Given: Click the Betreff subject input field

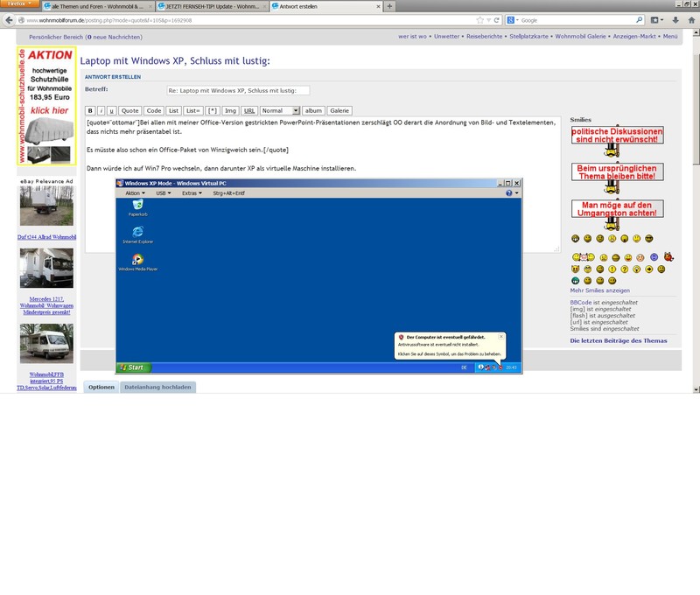Looking at the screenshot, I should click(238, 90).
